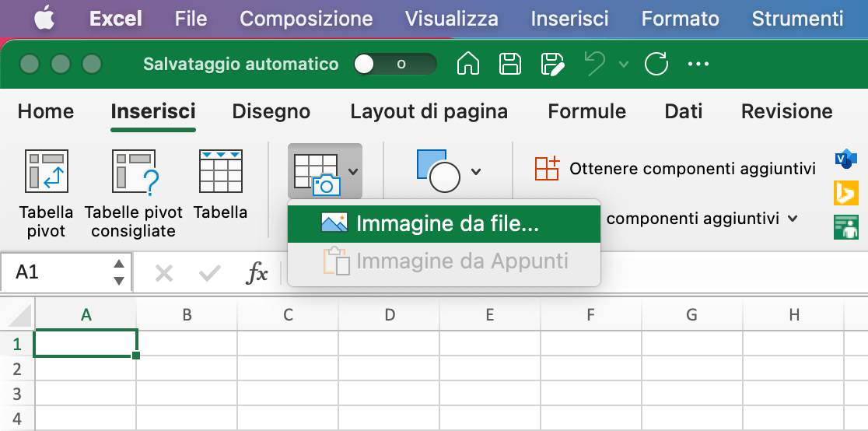
Task: Insert a Tabella from the ribbon
Action: pyautogui.click(x=220, y=172)
